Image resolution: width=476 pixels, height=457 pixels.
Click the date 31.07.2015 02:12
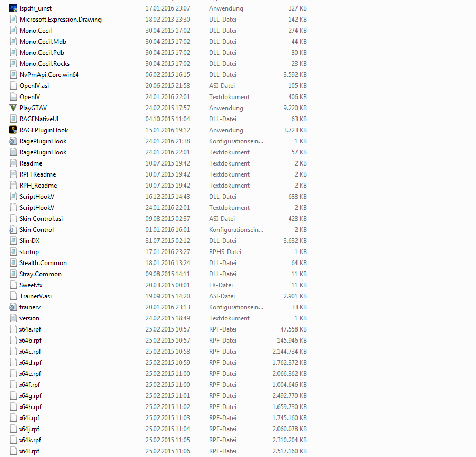[x=167, y=241]
